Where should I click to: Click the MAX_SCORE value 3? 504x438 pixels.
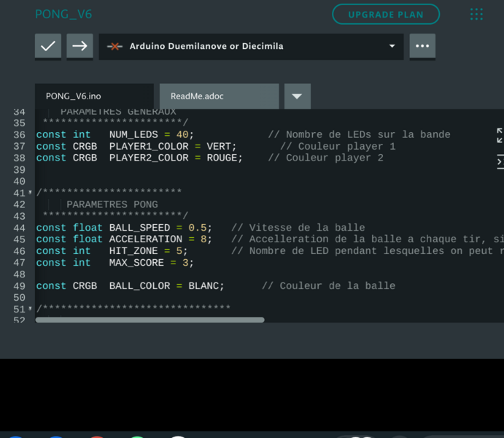tap(185, 263)
